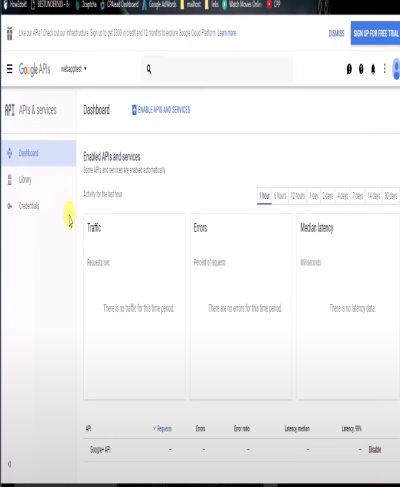Open the CPAlead Dashboard bookmark
This screenshot has width=400, height=487.
click(x=120, y=4)
